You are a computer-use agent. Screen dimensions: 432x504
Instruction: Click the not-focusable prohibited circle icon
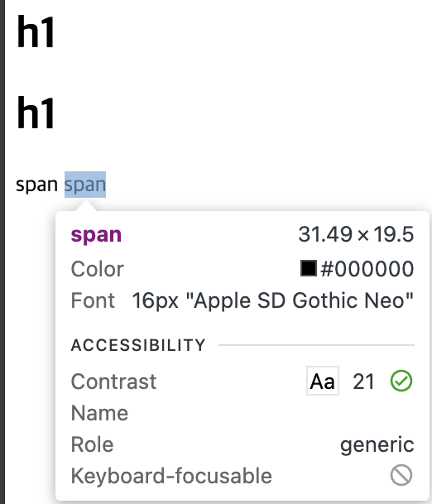tap(401, 475)
